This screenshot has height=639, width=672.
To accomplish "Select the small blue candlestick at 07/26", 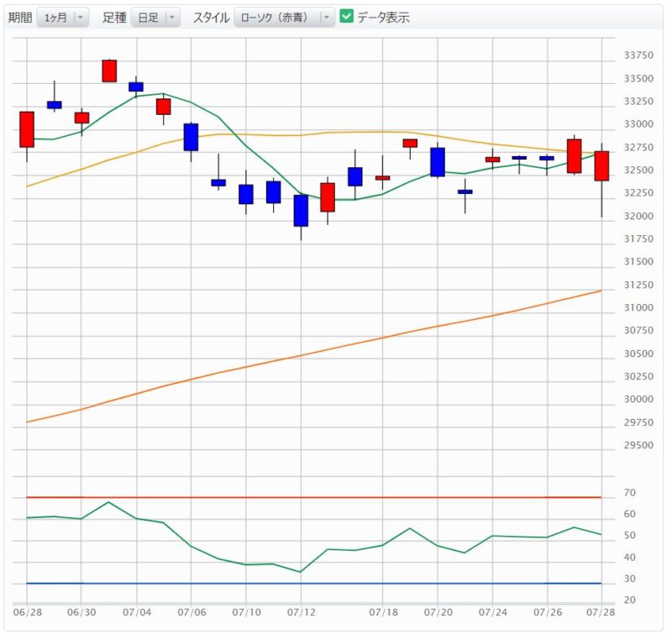I will (x=547, y=158).
